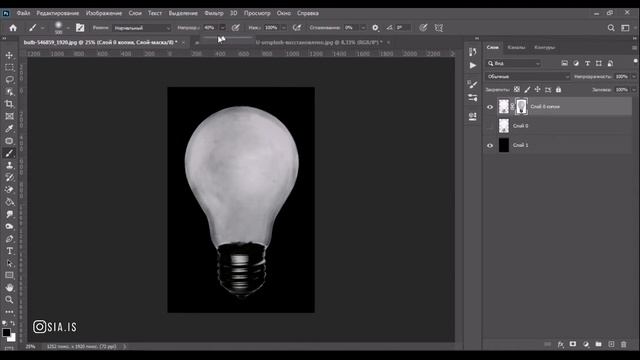
Task: Select the Clone Stamp tool
Action: [9, 165]
